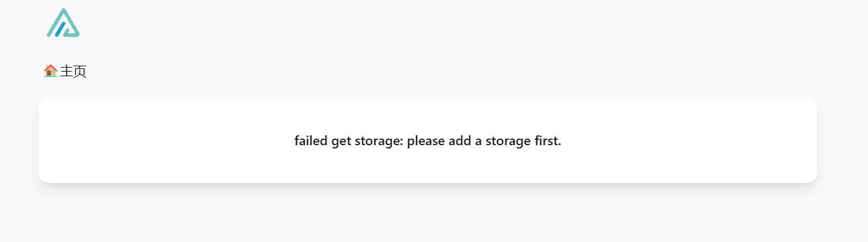
Task: Click the 'failed get storage' error message
Action: [x=428, y=141]
